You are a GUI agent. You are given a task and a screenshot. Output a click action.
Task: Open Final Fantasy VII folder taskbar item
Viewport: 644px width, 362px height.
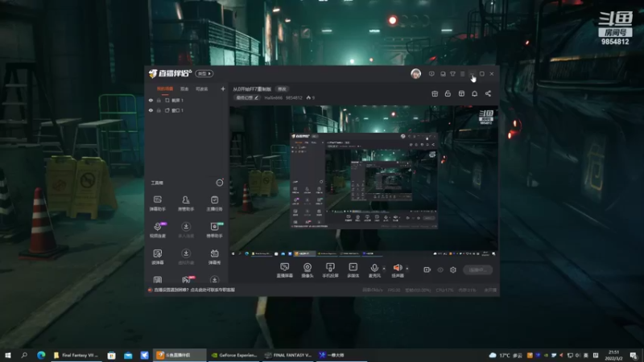pyautogui.click(x=76, y=355)
